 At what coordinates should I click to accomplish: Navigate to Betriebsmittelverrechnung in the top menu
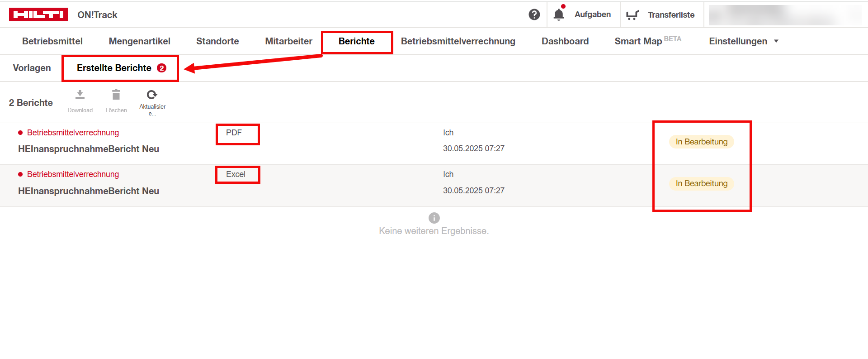point(458,41)
